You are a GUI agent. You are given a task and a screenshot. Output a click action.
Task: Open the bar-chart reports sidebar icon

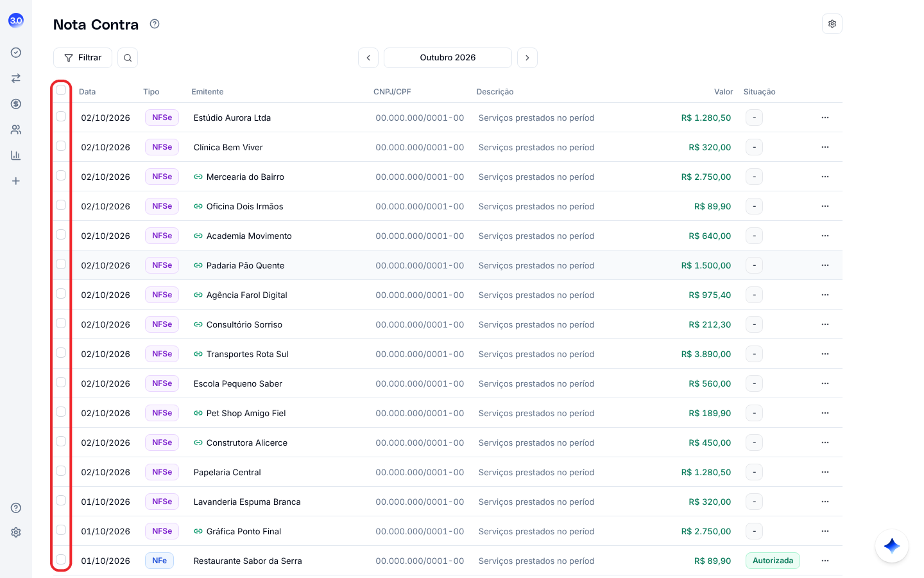[x=16, y=155]
